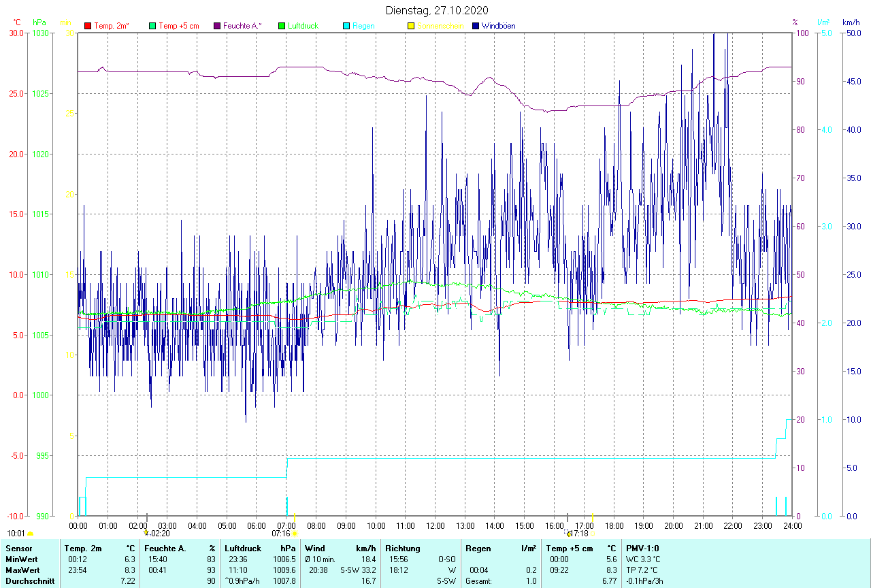
Task: Click the 990 value on the pressure axis
Action: [x=42, y=516]
